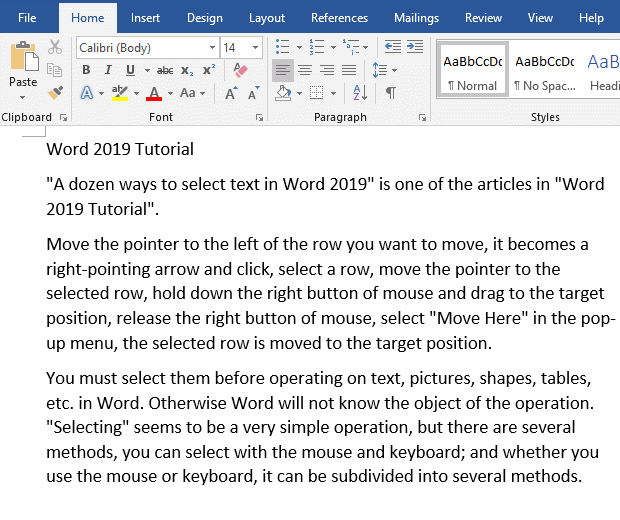Align text left

pyautogui.click(x=283, y=70)
